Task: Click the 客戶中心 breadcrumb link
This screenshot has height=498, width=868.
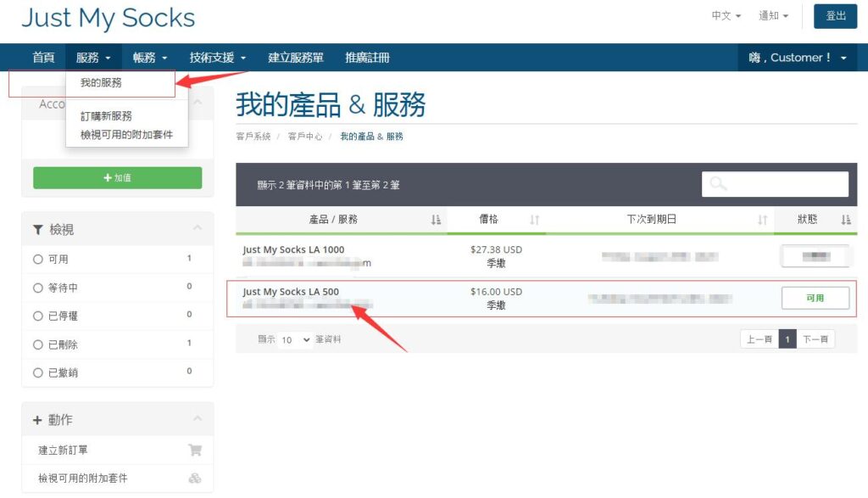Action: (304, 137)
